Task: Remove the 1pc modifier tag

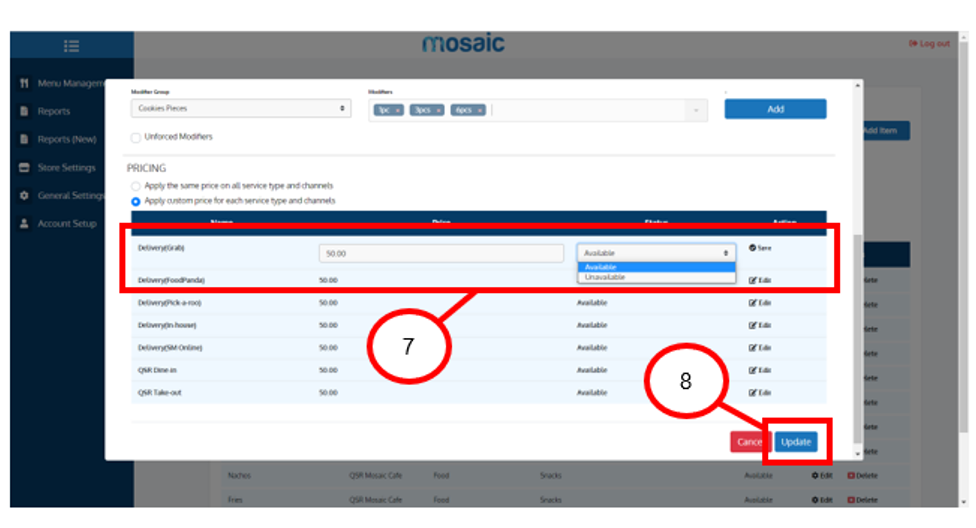Action: [398, 110]
